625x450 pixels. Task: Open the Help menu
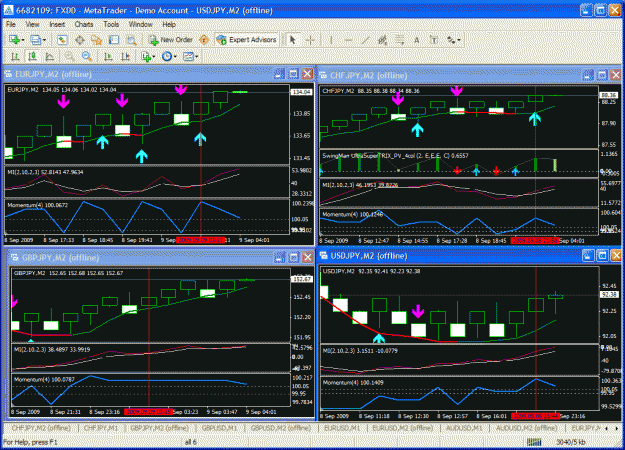click(169, 24)
